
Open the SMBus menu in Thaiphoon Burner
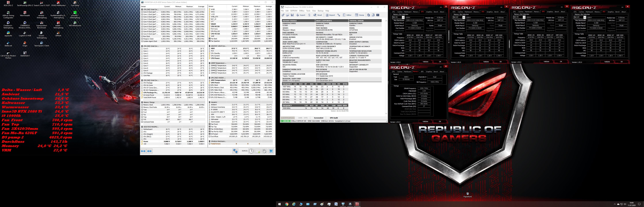(301, 11)
